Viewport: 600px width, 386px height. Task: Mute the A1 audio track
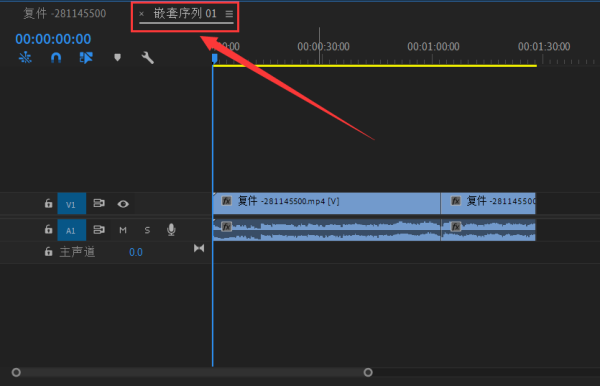click(123, 230)
